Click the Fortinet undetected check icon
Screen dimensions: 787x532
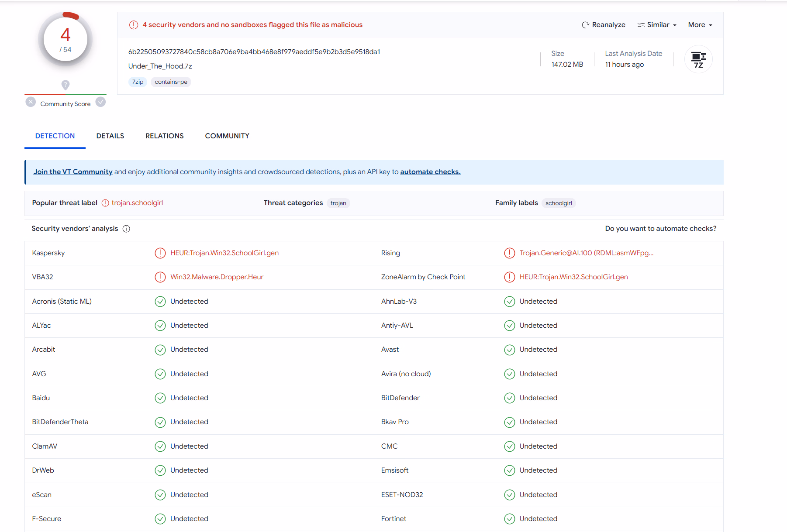click(x=510, y=519)
